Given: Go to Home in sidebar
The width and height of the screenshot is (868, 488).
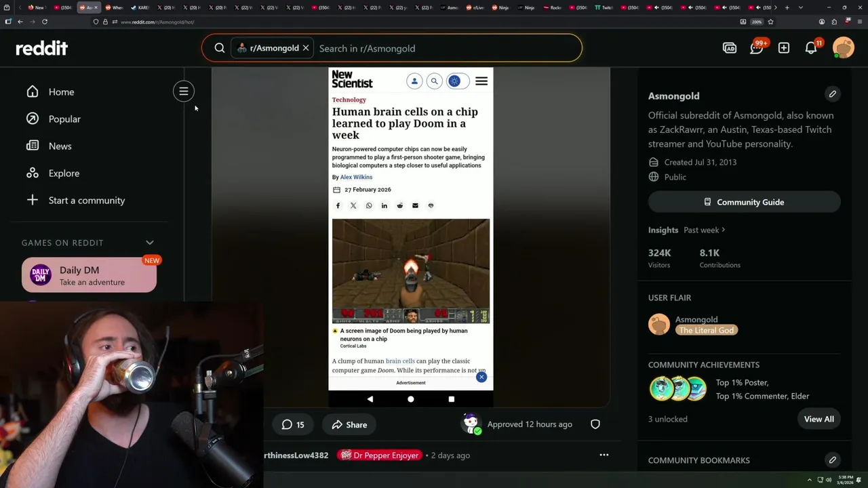Looking at the screenshot, I should [61, 91].
